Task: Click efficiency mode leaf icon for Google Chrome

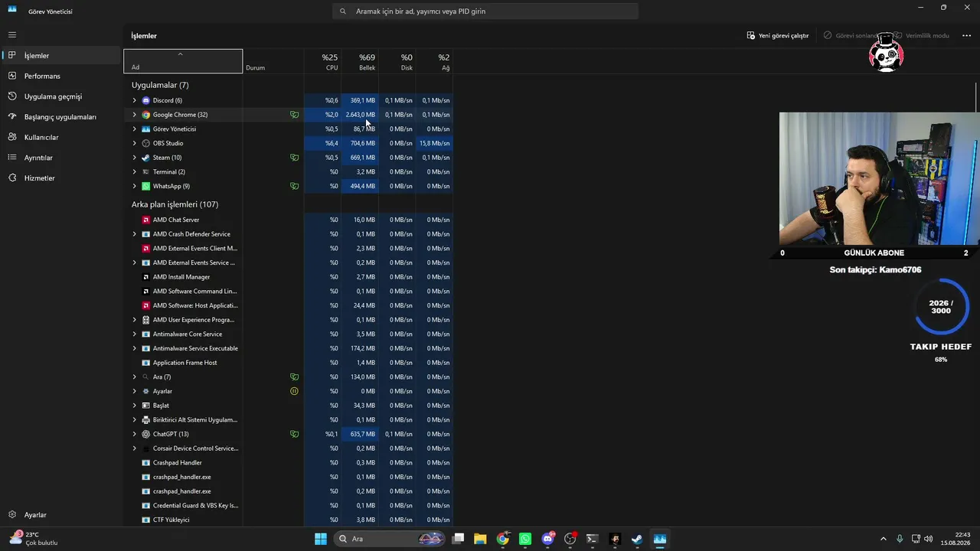Action: [294, 115]
